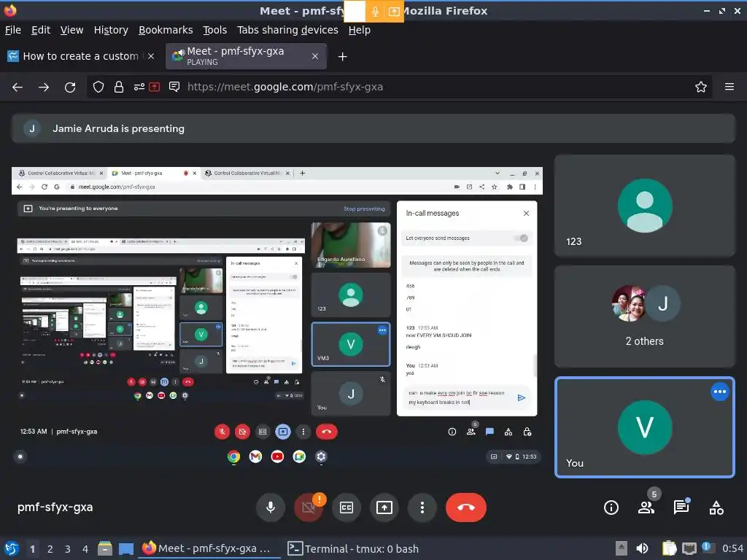Click the red screen sharing indicator in address bar

click(x=155, y=87)
